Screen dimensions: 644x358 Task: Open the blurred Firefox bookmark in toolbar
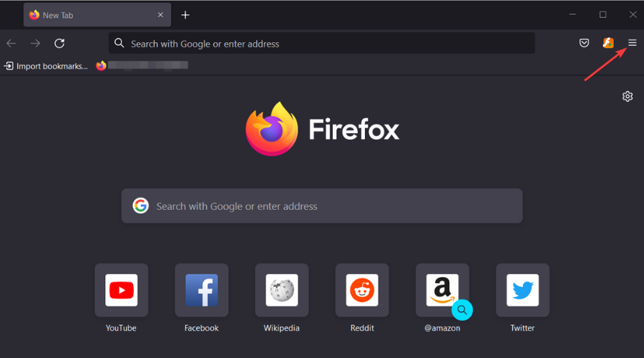click(x=142, y=65)
